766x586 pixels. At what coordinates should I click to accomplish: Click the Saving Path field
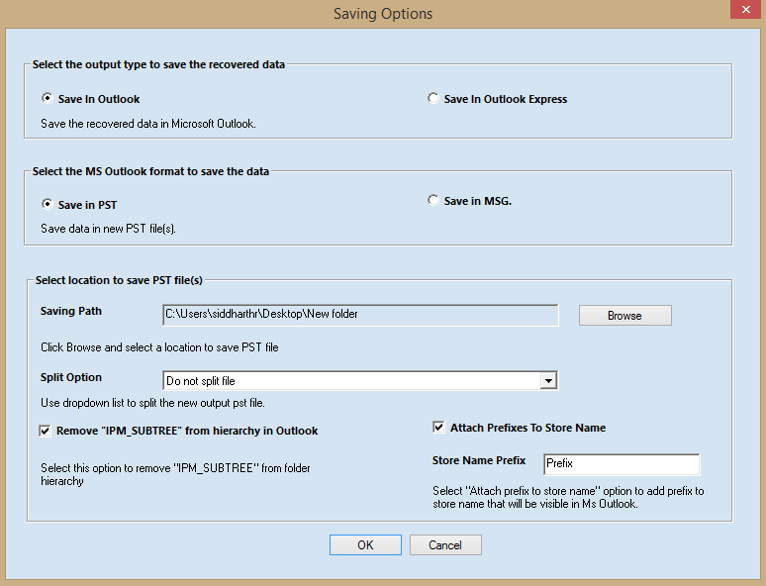tap(360, 314)
